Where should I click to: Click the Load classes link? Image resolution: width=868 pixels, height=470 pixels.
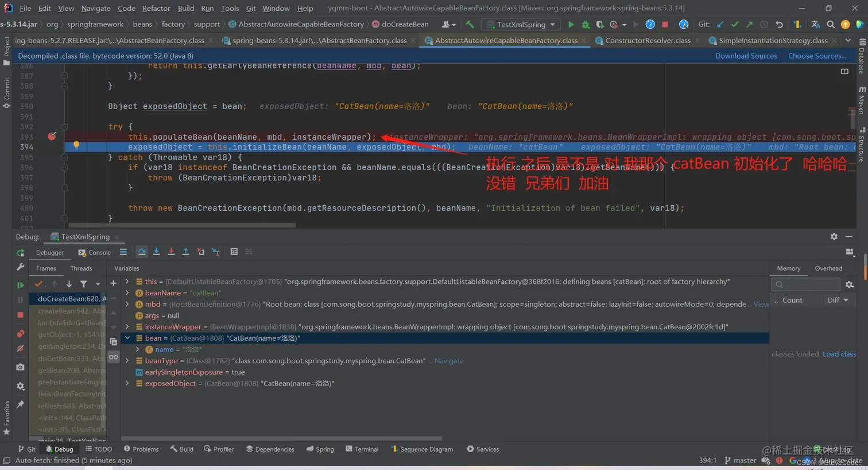click(x=839, y=354)
